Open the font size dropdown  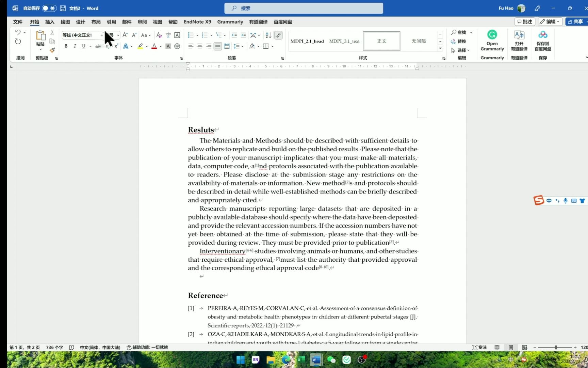(118, 35)
